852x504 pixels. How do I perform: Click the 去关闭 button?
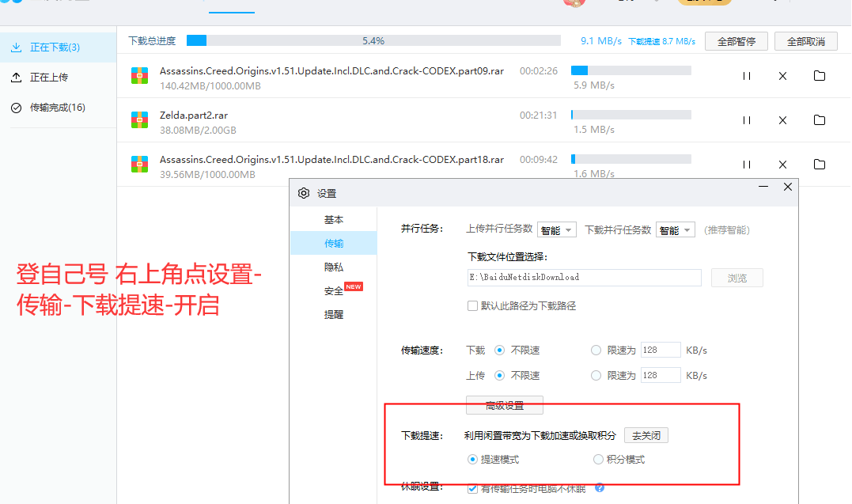point(646,435)
